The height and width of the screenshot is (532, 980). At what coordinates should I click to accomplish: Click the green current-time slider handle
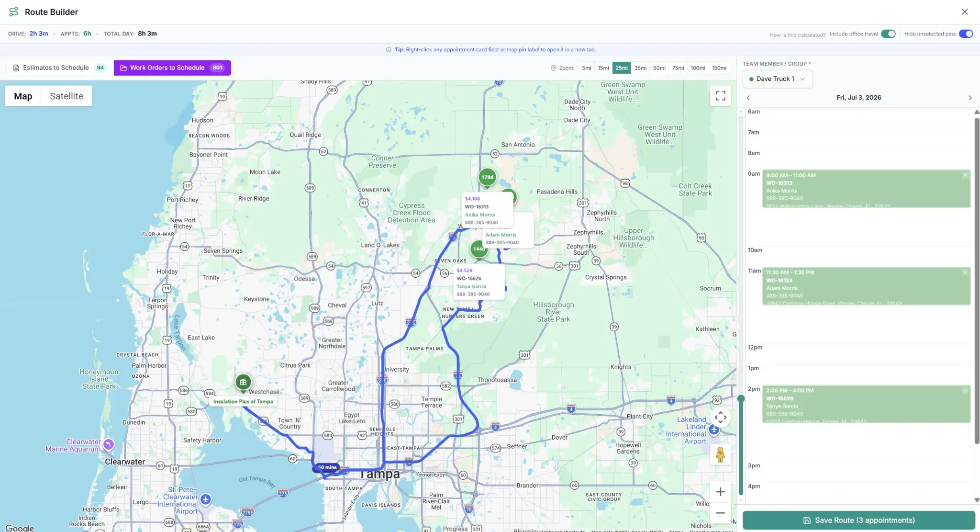pos(741,398)
